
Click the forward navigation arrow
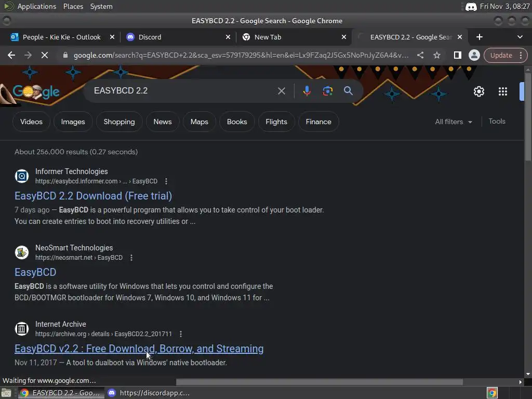(x=28, y=55)
